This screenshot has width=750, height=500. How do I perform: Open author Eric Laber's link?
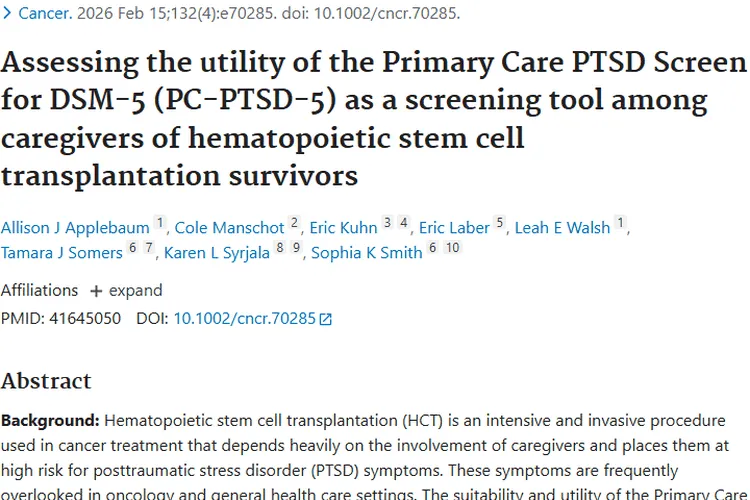(x=454, y=227)
